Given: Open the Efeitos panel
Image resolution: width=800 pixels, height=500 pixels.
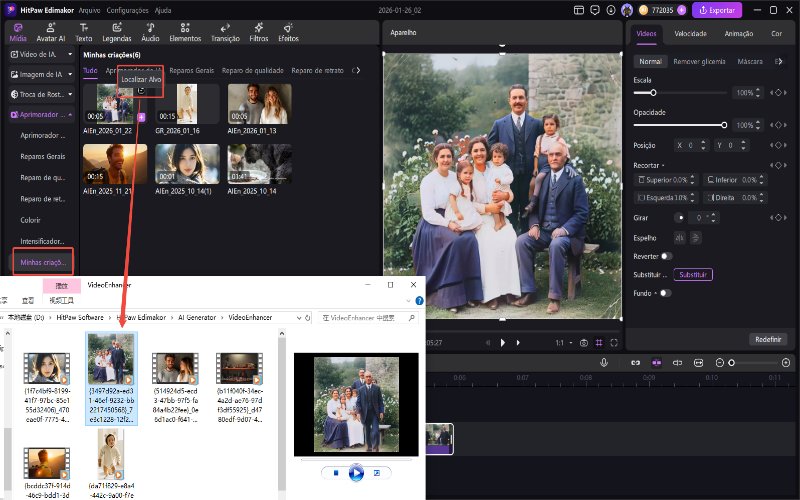Looking at the screenshot, I should pyautogui.click(x=288, y=32).
